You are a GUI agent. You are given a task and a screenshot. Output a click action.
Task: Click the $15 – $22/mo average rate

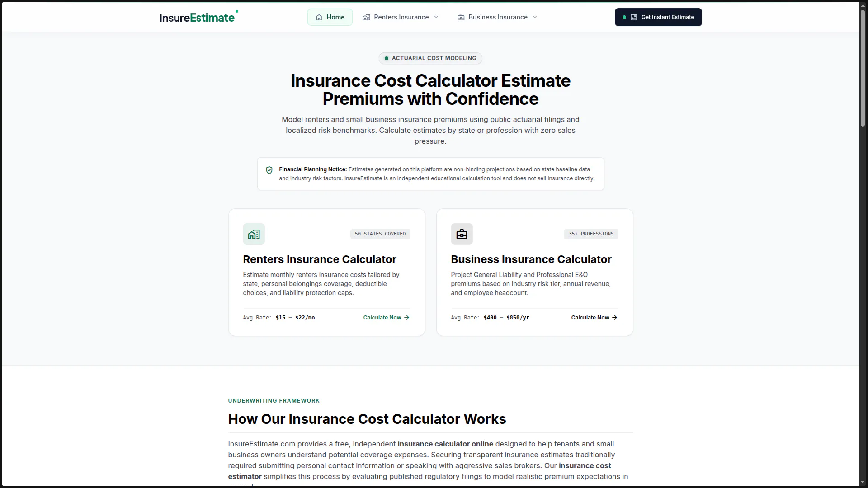click(295, 318)
